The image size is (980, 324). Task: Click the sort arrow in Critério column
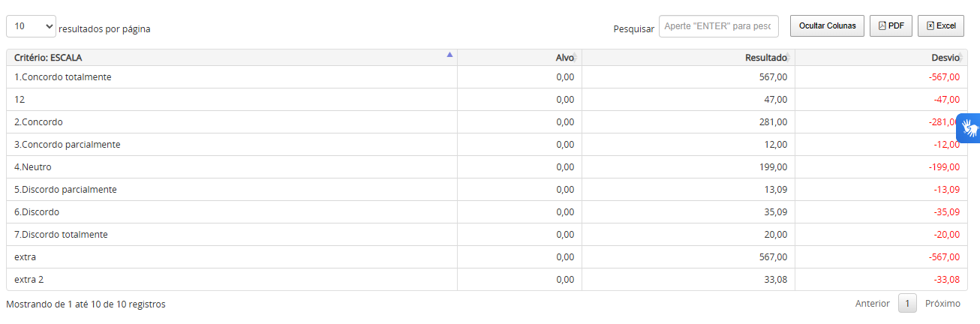[449, 54]
